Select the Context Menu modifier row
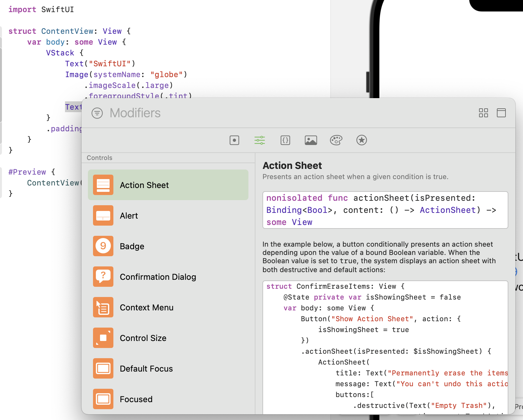The height and width of the screenshot is (420, 523). pos(168,307)
